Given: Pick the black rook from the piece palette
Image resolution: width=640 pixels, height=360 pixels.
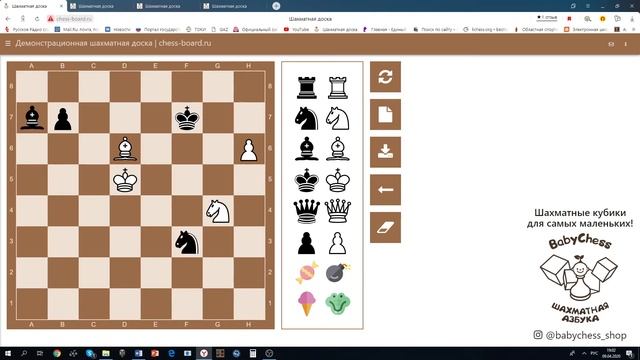Looking at the screenshot, I should click(307, 88).
